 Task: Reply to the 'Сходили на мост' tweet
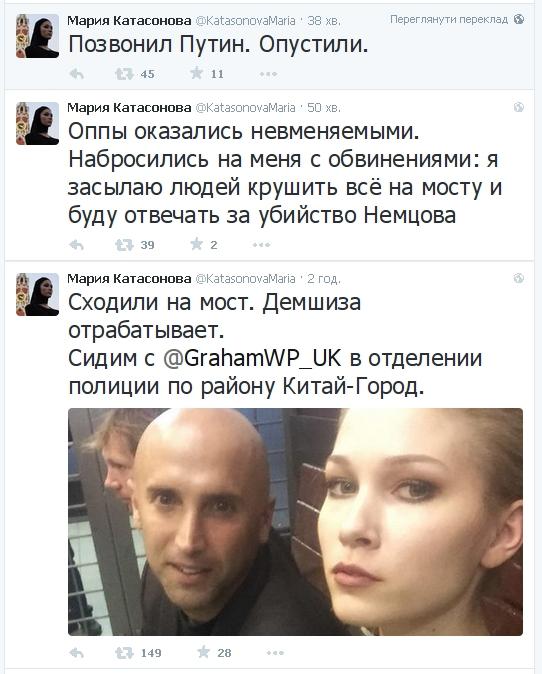click(x=77, y=653)
